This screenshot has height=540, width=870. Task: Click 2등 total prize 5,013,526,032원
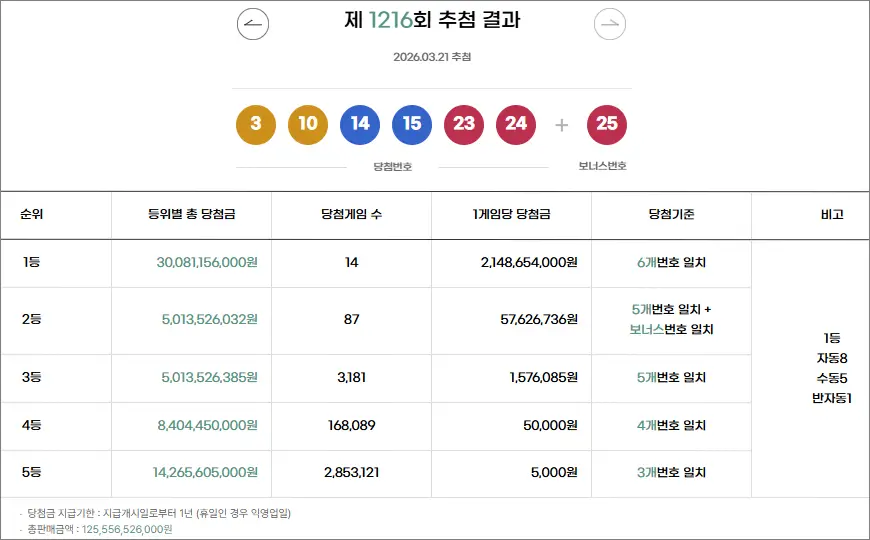click(209, 320)
